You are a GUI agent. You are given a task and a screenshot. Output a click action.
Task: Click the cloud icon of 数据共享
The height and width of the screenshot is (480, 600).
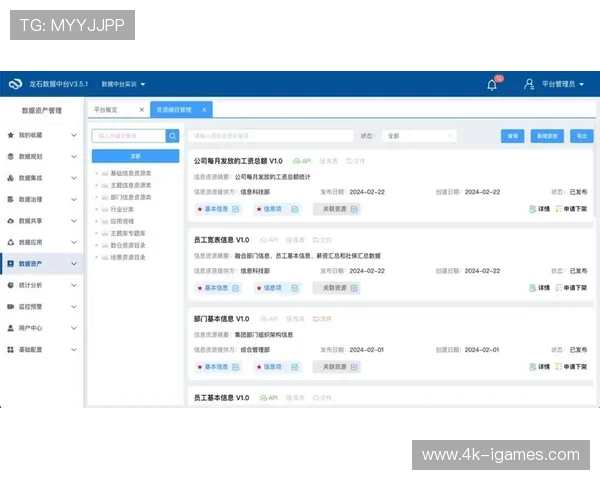pyautogui.click(x=11, y=221)
